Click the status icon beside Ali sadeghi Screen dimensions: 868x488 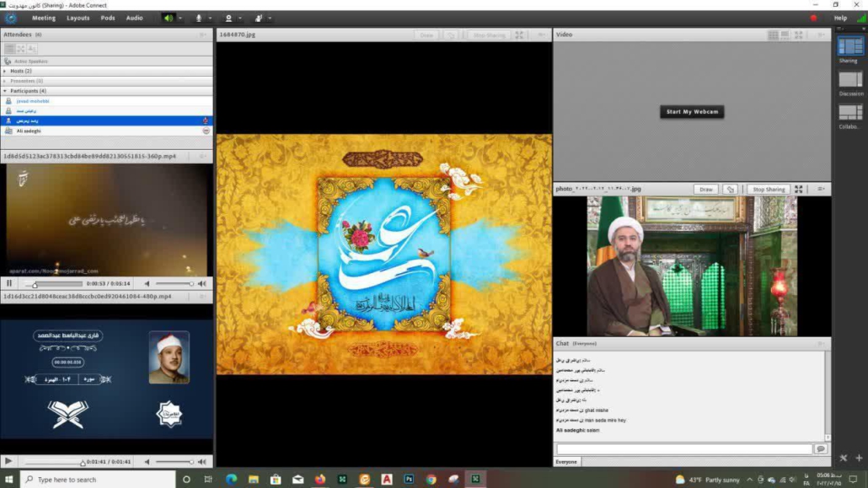[206, 131]
